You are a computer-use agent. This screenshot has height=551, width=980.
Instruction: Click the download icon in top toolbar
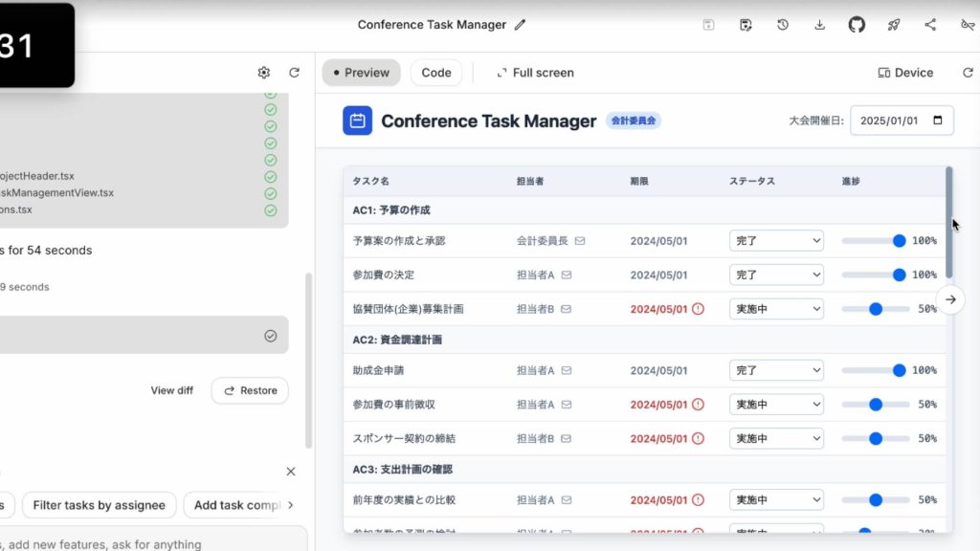coord(819,25)
